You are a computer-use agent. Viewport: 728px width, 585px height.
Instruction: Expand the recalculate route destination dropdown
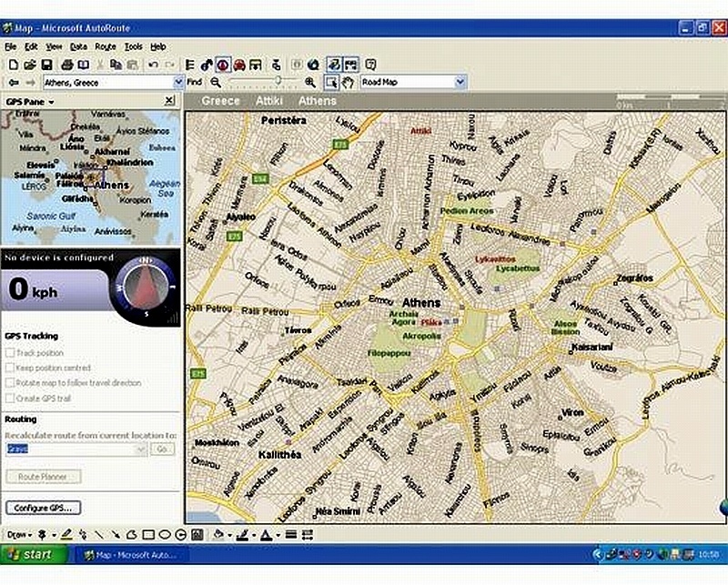pyautogui.click(x=141, y=449)
